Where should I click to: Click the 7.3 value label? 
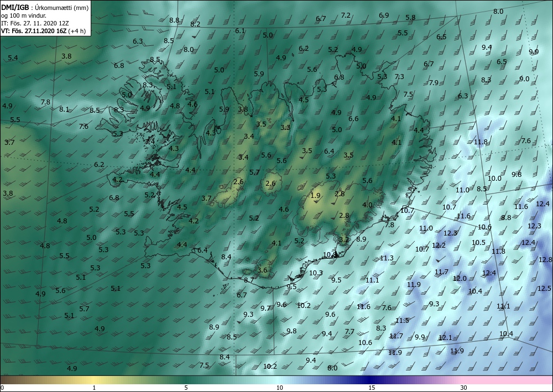click(399, 76)
